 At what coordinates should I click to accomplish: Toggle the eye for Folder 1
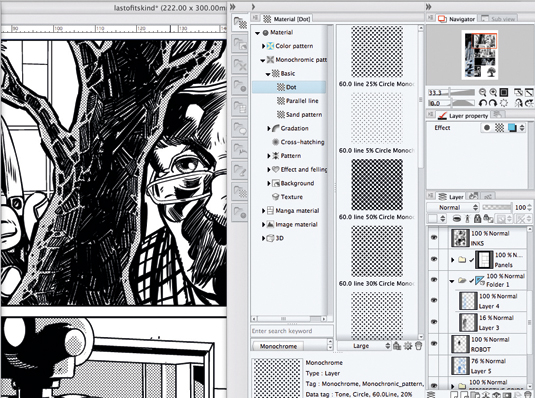point(434,280)
